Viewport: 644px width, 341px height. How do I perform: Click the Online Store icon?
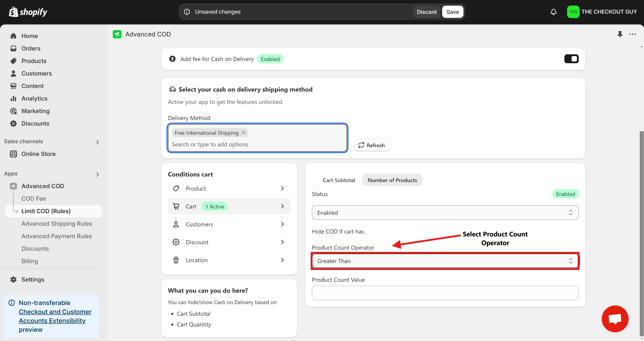[13, 154]
